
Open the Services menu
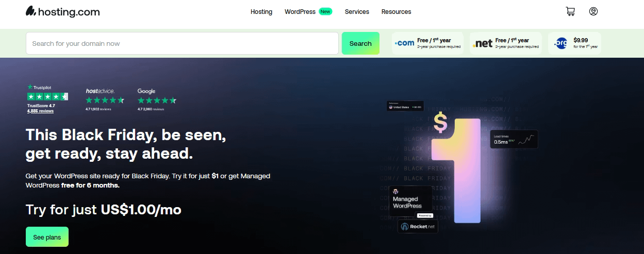357,12
